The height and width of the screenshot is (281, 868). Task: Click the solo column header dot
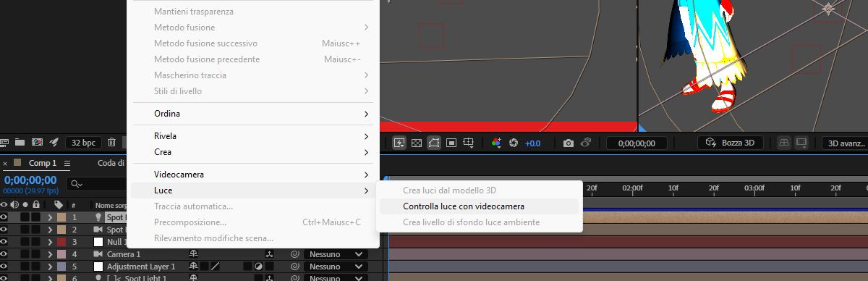coord(25,205)
